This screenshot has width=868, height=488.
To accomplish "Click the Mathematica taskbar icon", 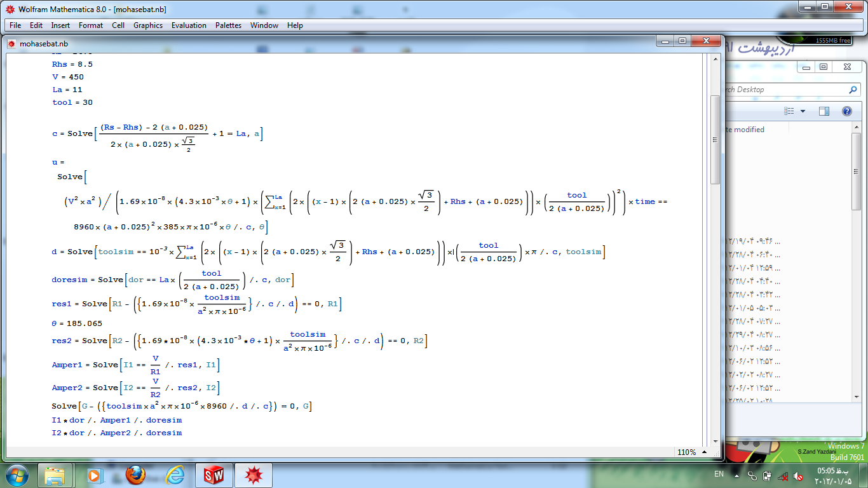I will [254, 475].
